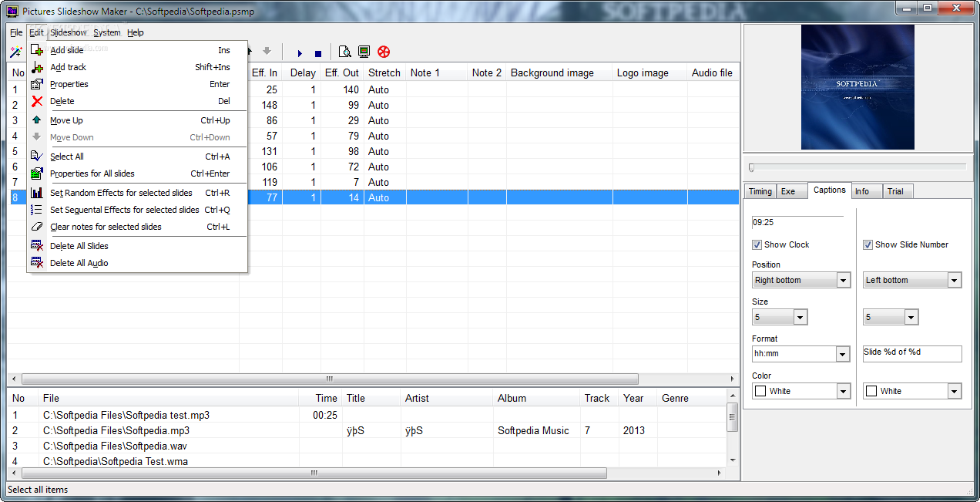The width and height of the screenshot is (980, 502).
Task: Open the slide number Left bottom dropdown
Action: (912, 280)
